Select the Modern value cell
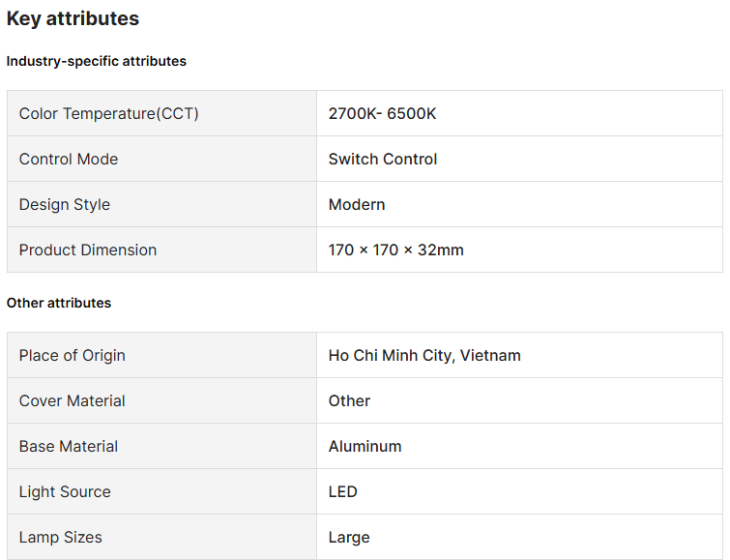This screenshot has width=730, height=560. 357,205
